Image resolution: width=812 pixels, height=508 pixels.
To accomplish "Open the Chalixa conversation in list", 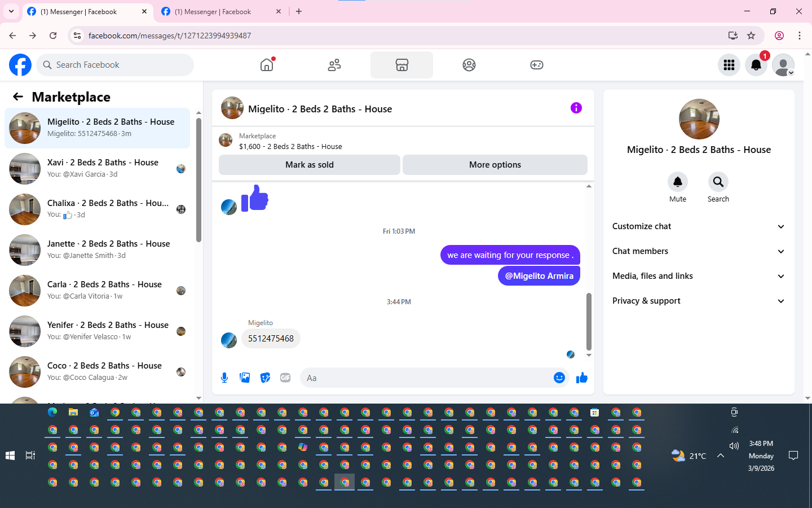I will (97, 209).
